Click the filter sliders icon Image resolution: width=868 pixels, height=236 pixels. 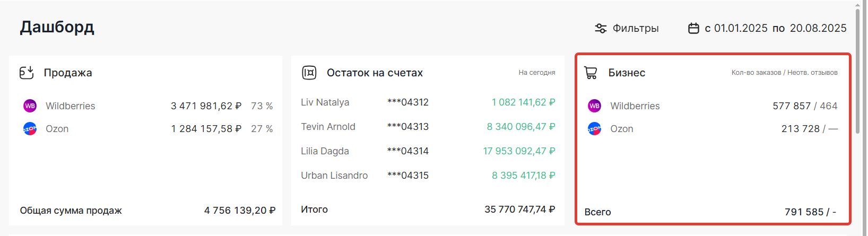pyautogui.click(x=601, y=28)
